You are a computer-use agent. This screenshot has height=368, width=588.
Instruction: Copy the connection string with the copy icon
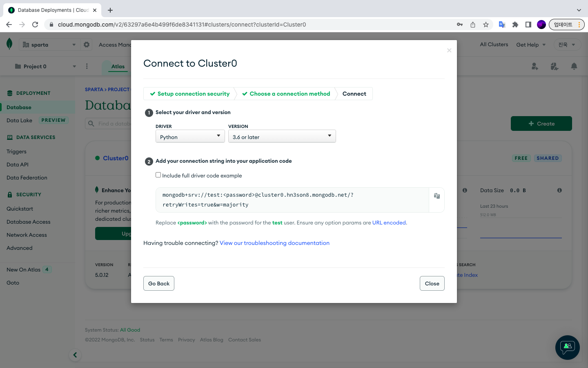437,196
